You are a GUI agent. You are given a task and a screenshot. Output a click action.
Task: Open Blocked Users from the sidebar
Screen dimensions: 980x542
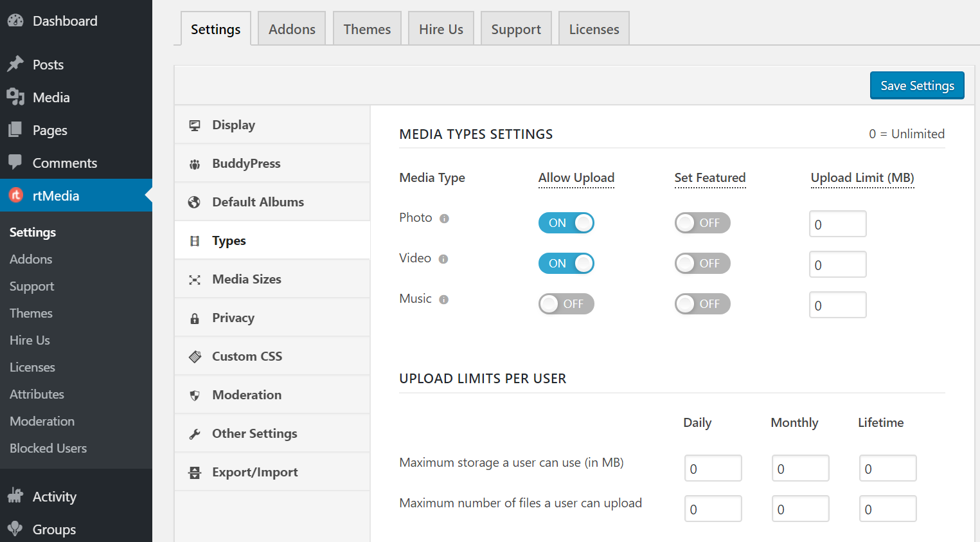[x=48, y=448]
